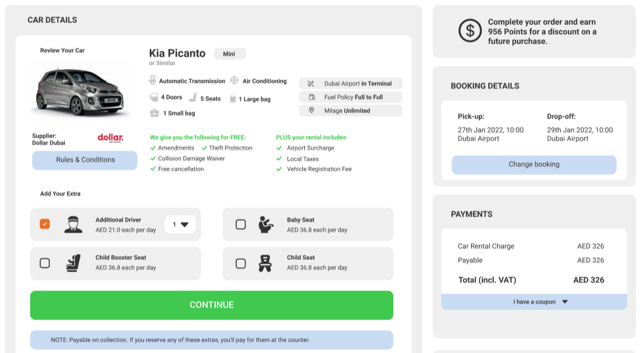Click the Baby Seat icon

266,224
